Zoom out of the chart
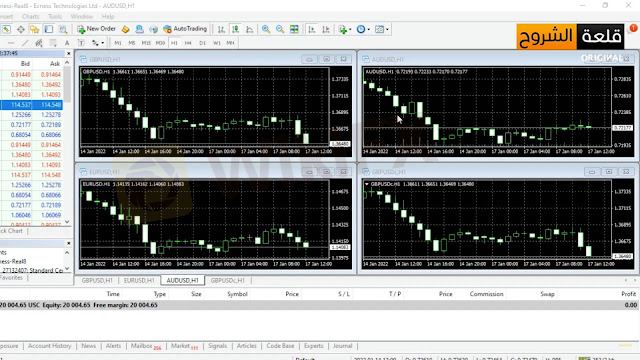 coord(280,29)
